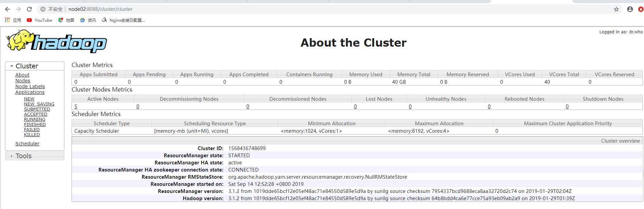The width and height of the screenshot is (644, 209).
Task: Click the red browser update icon
Action: pos(641,9)
